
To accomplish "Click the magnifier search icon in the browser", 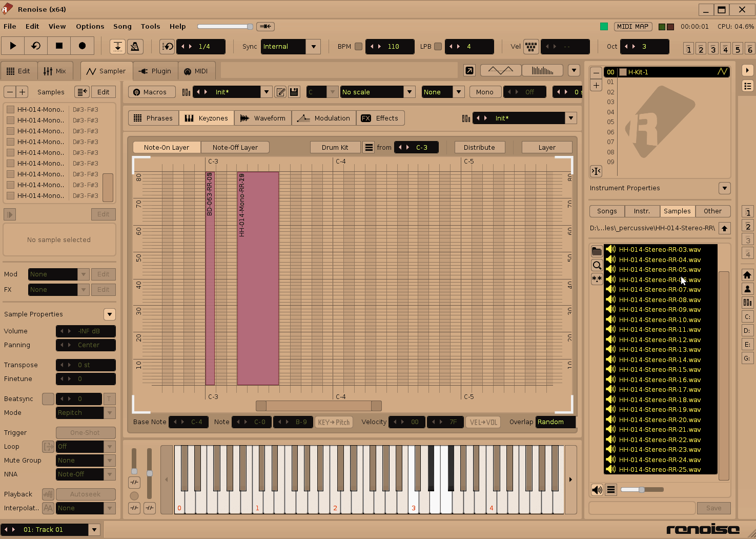I will (x=597, y=265).
